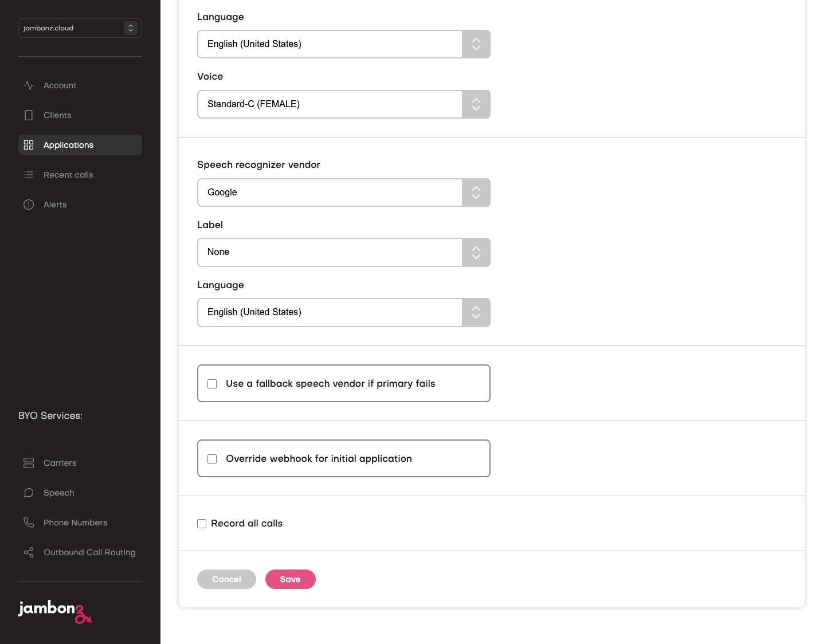This screenshot has width=823, height=644.
Task: Open the Outbound Call Routing page
Action: pos(89,552)
